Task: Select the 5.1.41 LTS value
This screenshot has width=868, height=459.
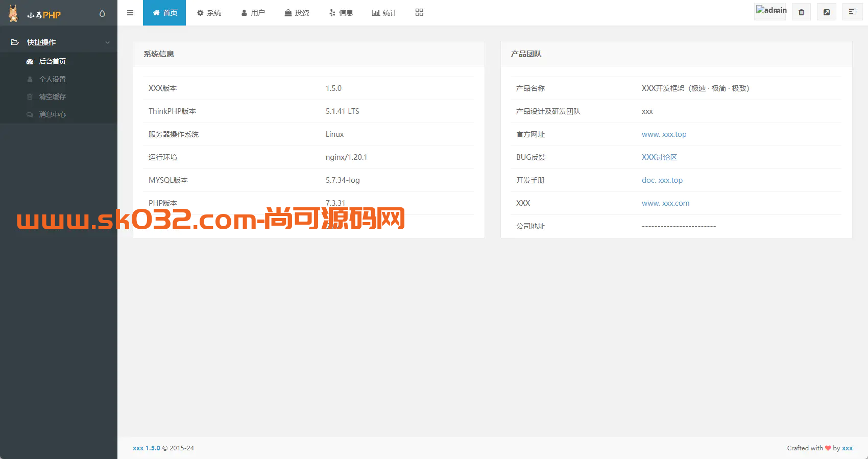Action: pyautogui.click(x=343, y=111)
